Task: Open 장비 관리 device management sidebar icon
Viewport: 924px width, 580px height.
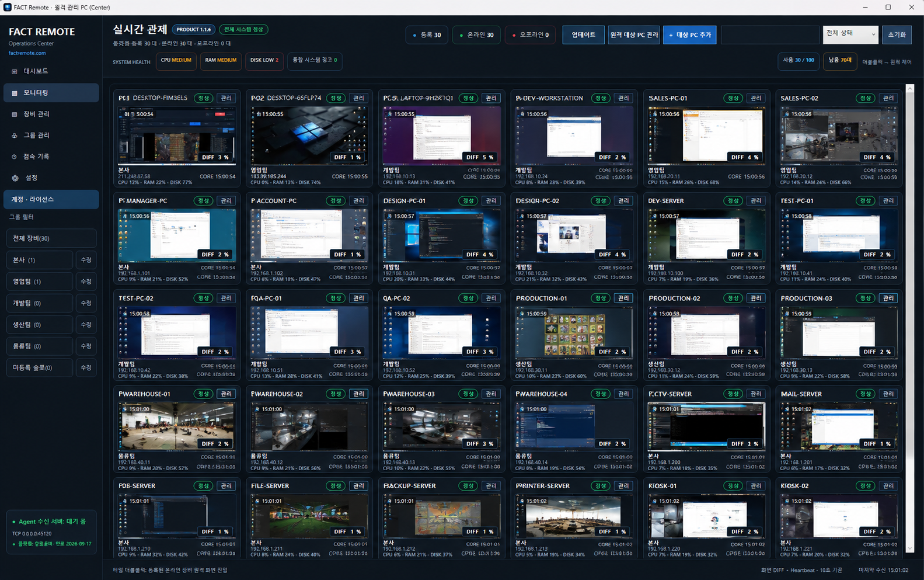Action: point(15,114)
